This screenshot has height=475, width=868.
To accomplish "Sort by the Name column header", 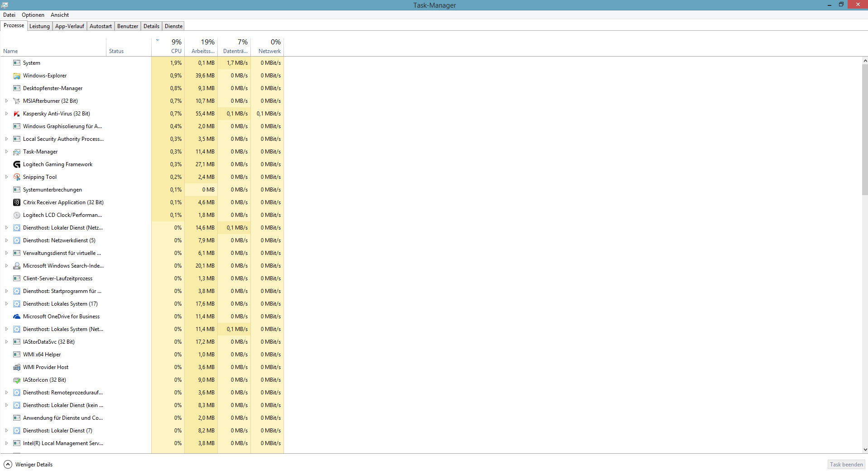I will 53,47.
